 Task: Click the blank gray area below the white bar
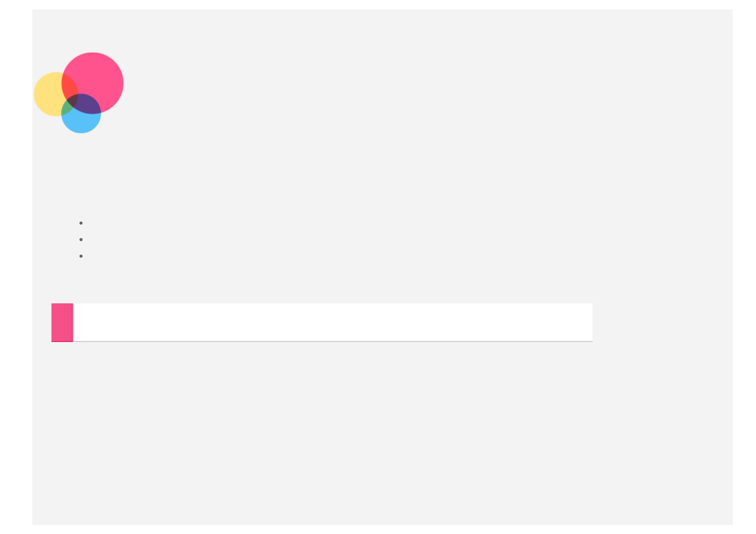382,431
